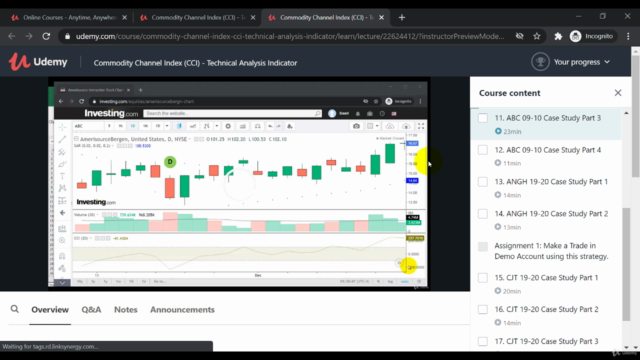Switch to the inactive Commodity Channel Index tab
Screen dimensions: 640x360
point(198,18)
